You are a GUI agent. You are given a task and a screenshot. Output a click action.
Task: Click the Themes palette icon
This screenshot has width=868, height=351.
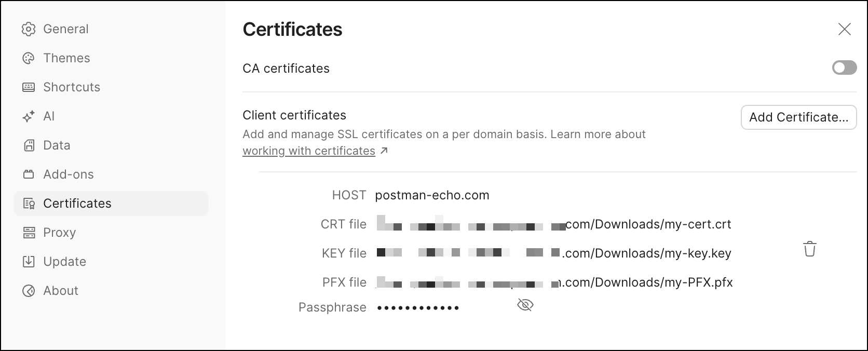click(x=29, y=58)
